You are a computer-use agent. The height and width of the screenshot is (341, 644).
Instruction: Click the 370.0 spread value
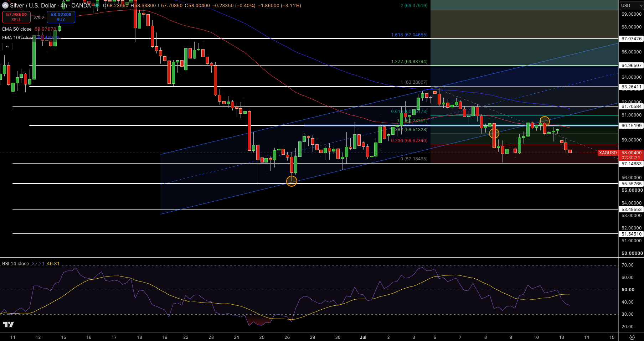(38, 17)
